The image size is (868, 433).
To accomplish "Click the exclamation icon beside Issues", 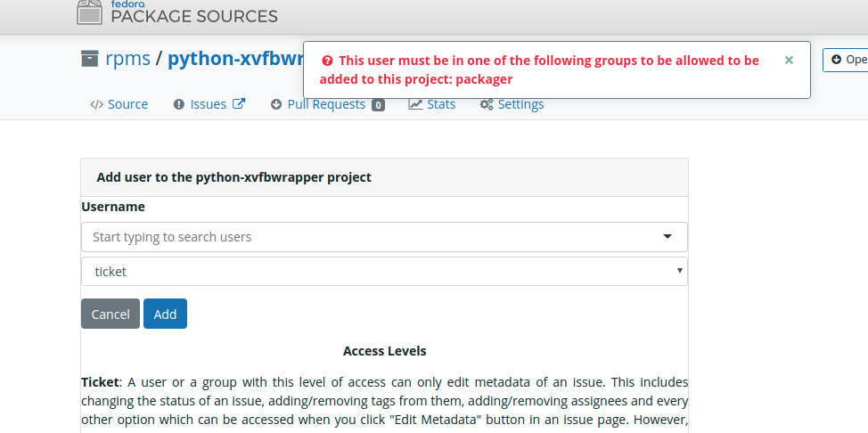I will (x=178, y=104).
